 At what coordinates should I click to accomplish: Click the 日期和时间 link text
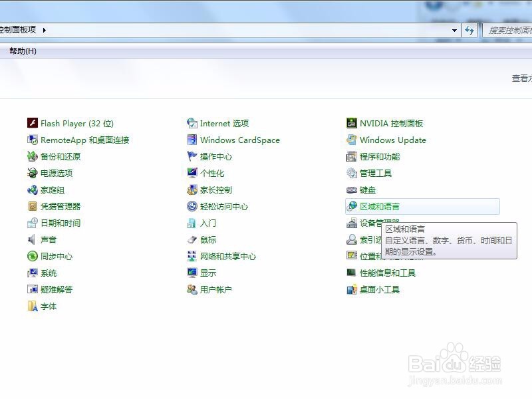pyautogui.click(x=61, y=223)
